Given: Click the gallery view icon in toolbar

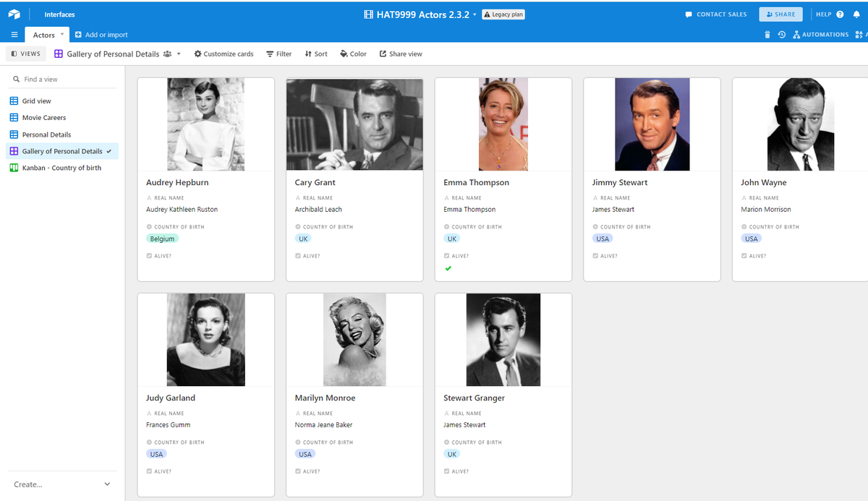Looking at the screenshot, I should tap(59, 53).
